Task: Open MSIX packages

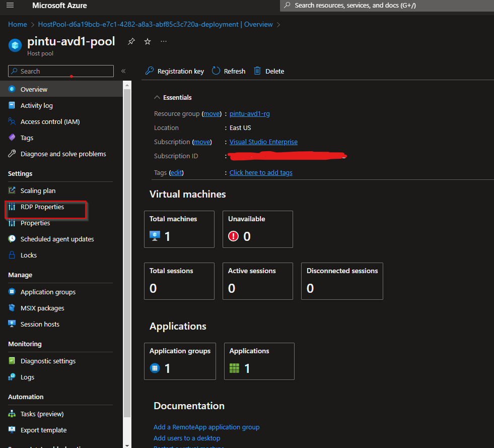Action: click(61, 308)
